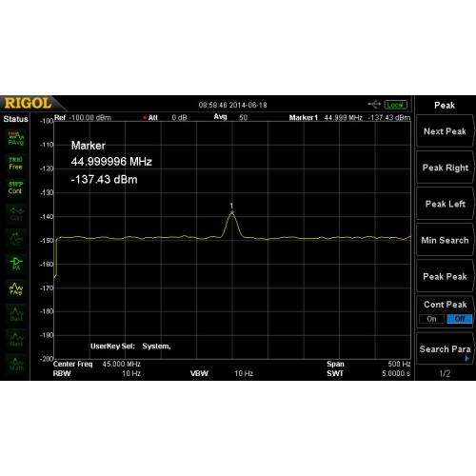Click the green Local indicator
The width and height of the screenshot is (476, 476).
click(395, 105)
